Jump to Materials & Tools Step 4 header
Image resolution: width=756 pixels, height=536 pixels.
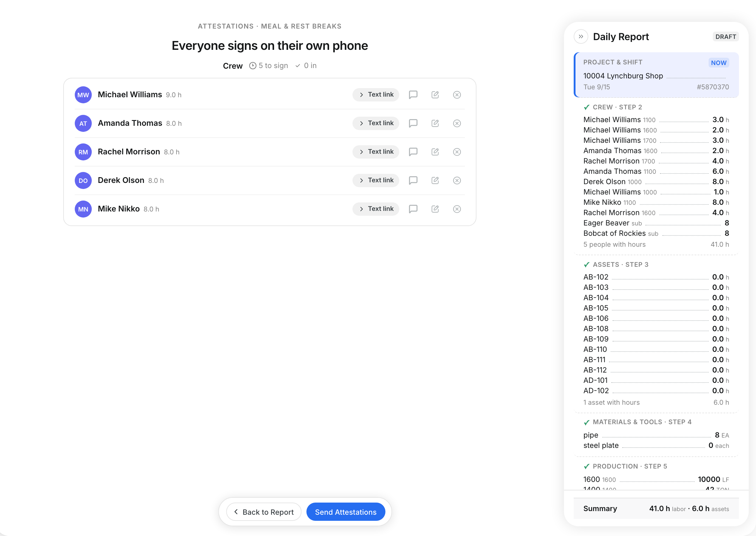pos(637,422)
